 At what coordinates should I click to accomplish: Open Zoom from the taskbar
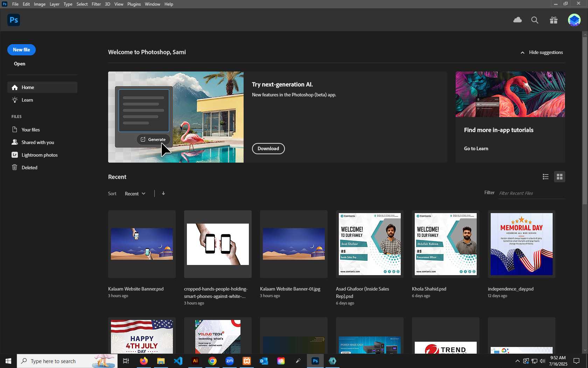click(x=230, y=361)
